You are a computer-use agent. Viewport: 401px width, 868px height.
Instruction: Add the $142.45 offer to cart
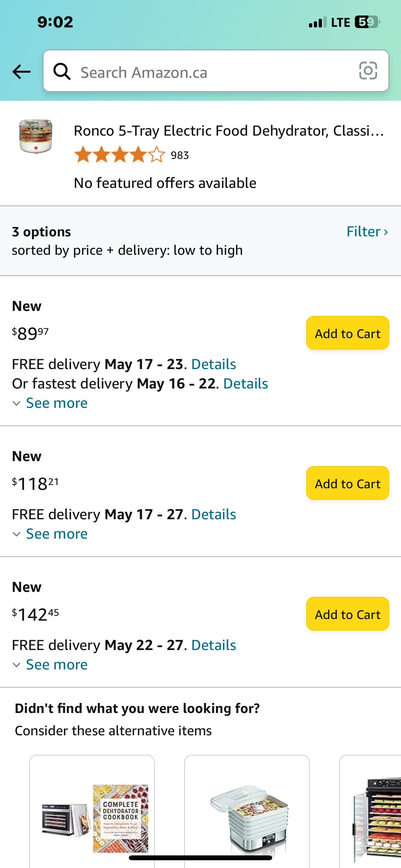[x=347, y=614]
